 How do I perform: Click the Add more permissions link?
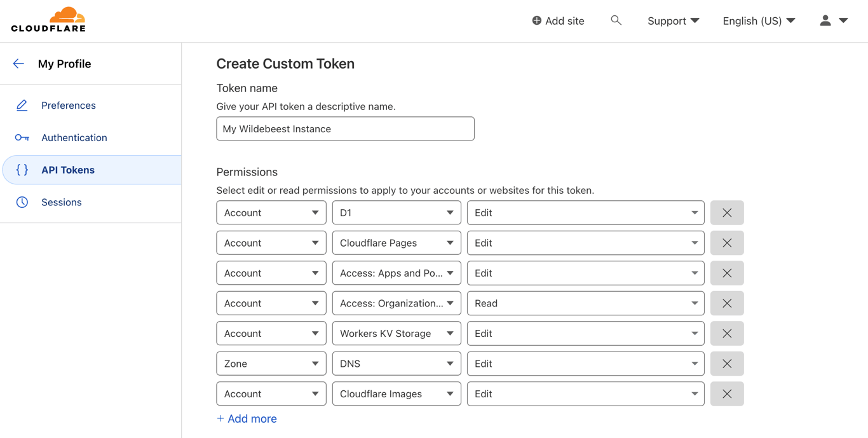247,419
